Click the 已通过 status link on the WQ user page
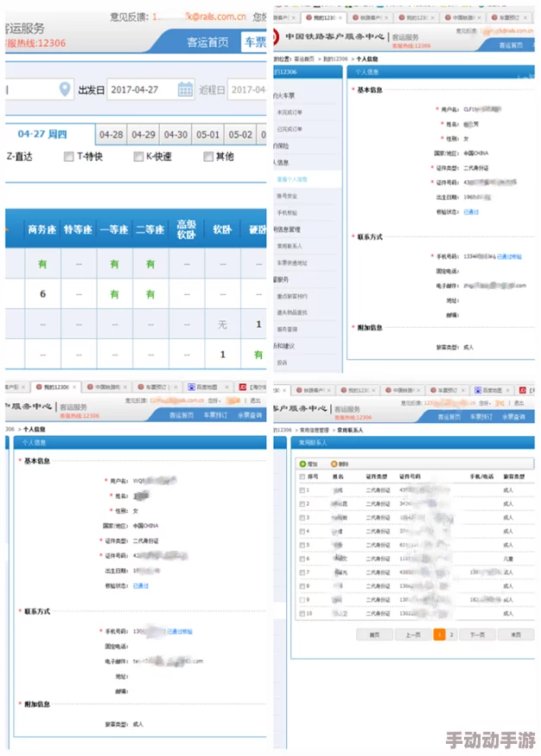Screen dimensions: 541x756 point(141,586)
